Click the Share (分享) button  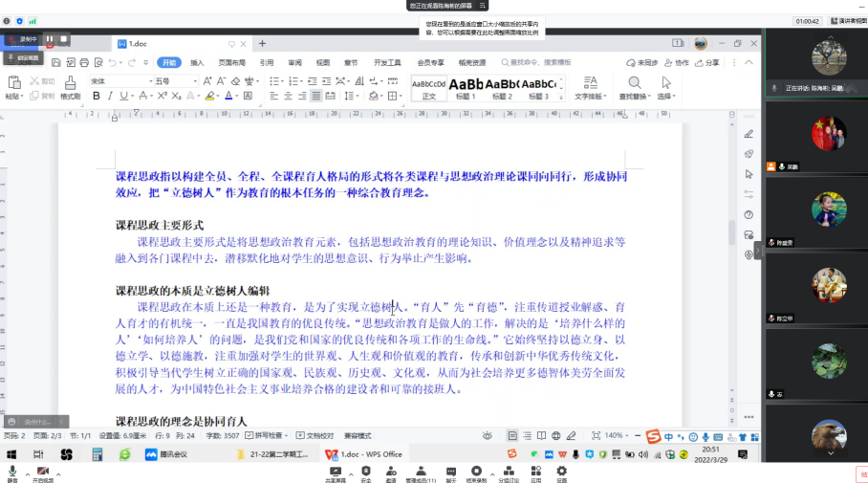(708, 63)
